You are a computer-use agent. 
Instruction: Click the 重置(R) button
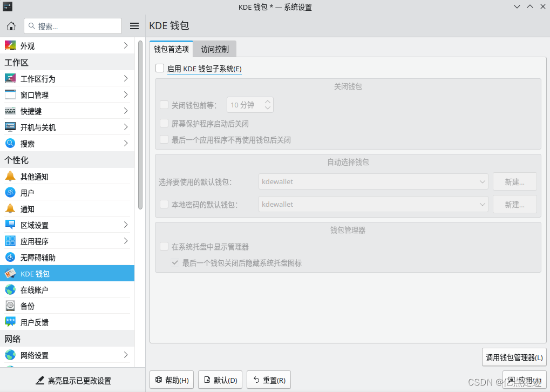(x=269, y=380)
